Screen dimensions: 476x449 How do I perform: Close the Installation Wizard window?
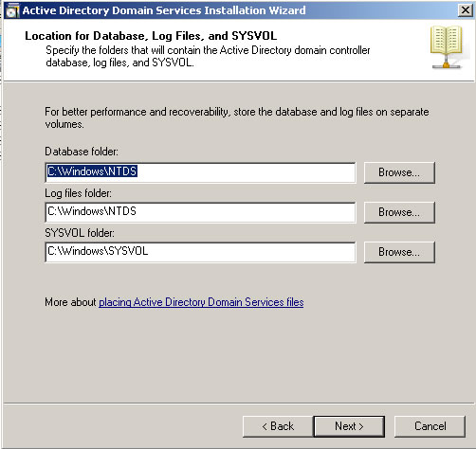tap(466, 10)
